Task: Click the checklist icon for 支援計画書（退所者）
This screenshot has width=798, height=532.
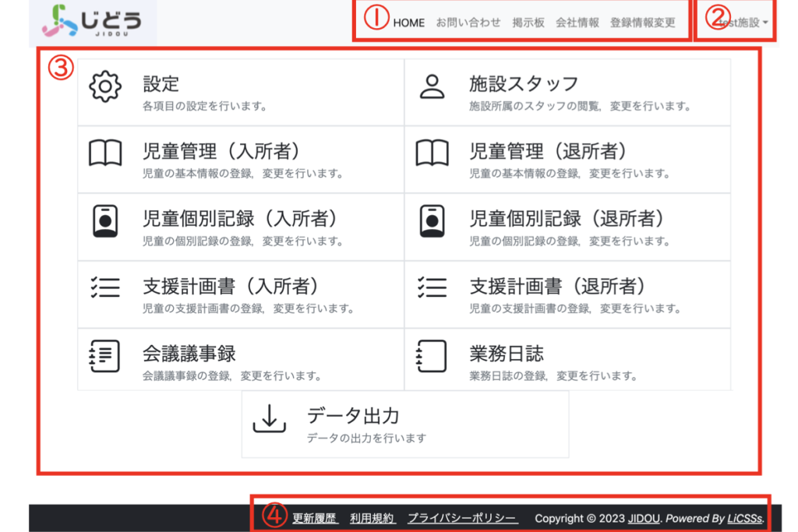Action: (432, 288)
